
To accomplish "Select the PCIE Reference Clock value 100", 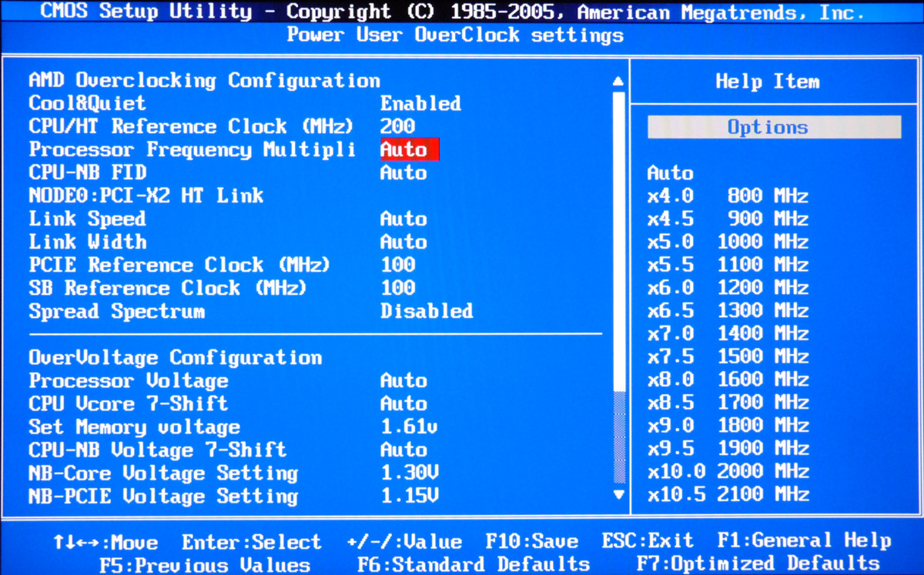I will [398, 266].
